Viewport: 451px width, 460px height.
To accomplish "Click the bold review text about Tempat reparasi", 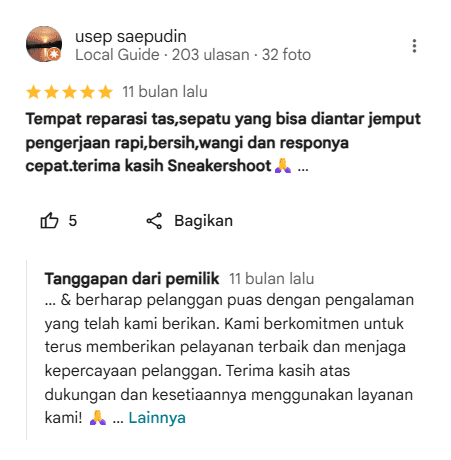I will [223, 143].
